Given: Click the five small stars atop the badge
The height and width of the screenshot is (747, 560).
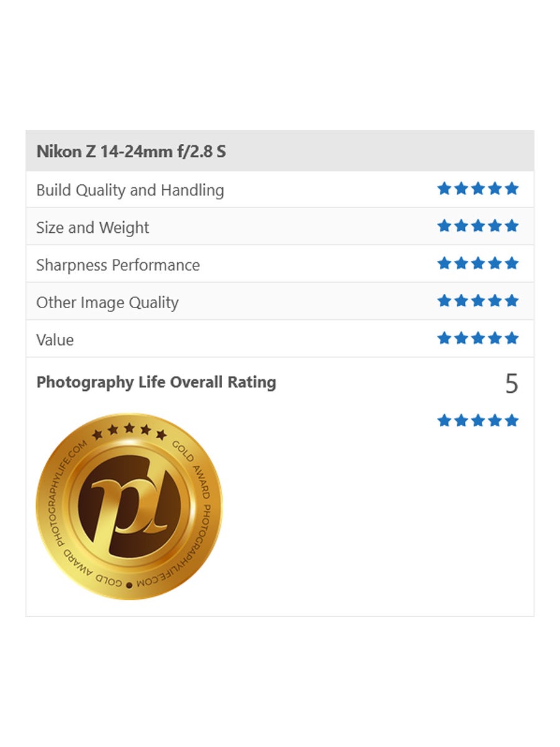Looking at the screenshot, I should tap(129, 430).
